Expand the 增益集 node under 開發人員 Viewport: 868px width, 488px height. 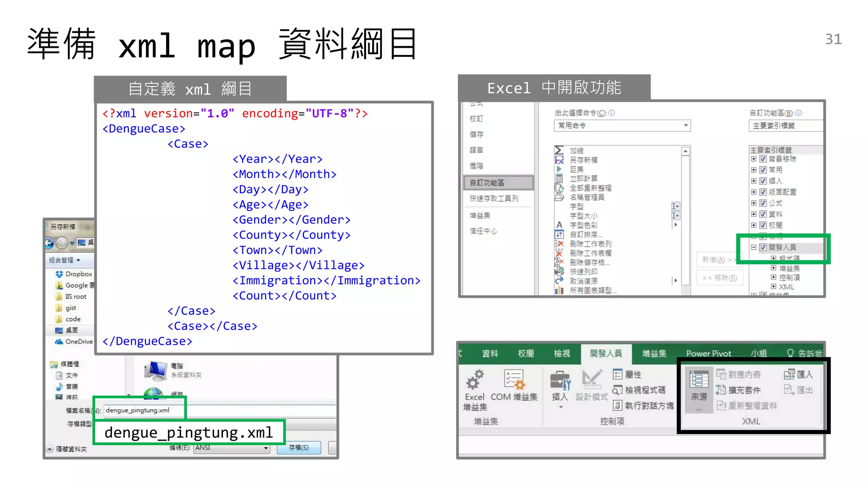point(773,268)
